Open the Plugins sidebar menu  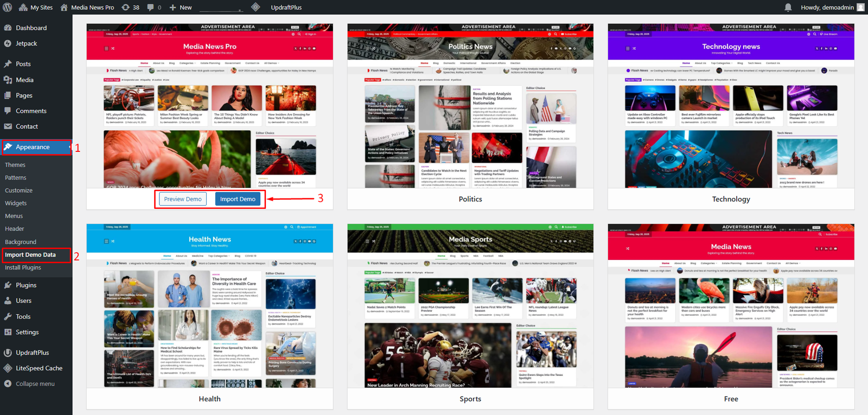click(26, 285)
